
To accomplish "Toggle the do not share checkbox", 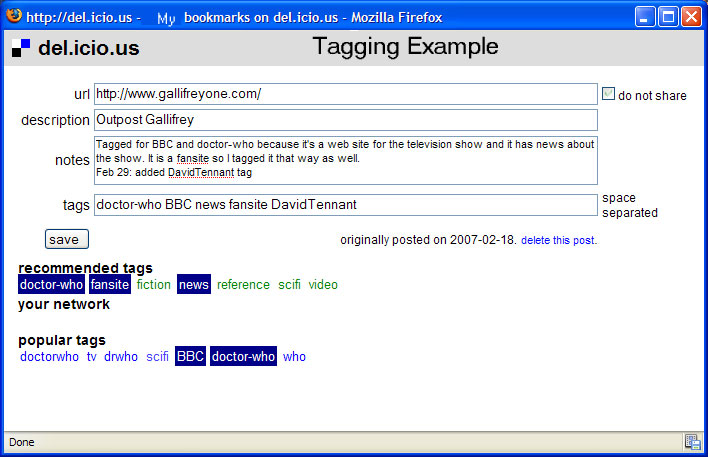I will [608, 94].
